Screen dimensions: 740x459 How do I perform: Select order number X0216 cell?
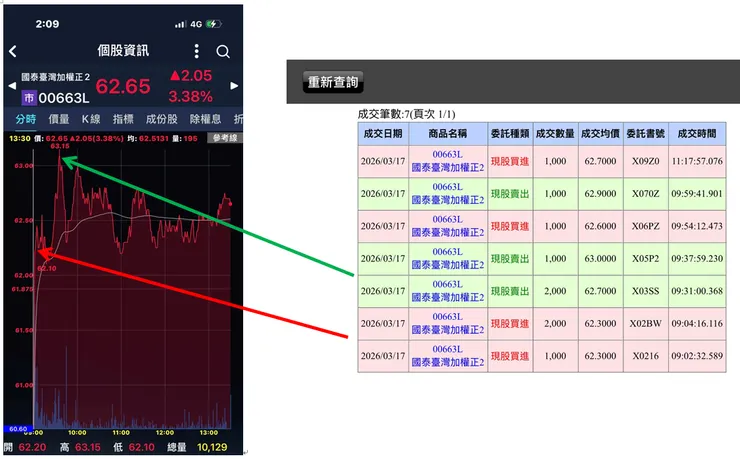[646, 356]
